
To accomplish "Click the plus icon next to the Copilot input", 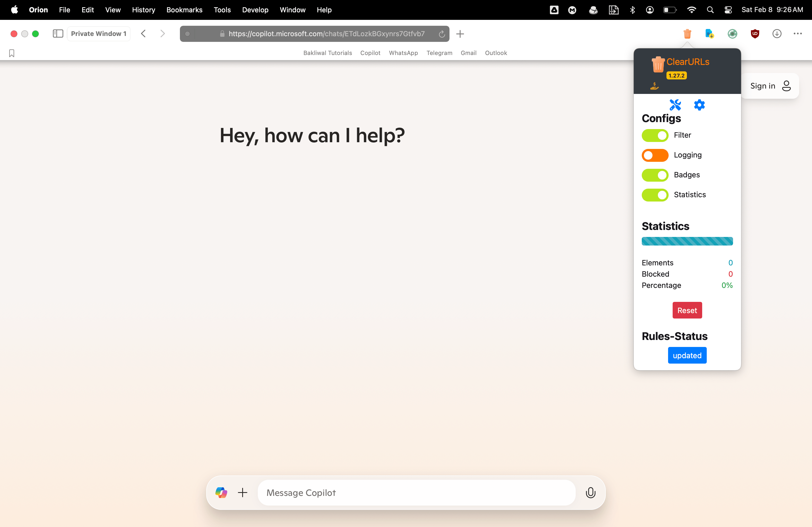I will [x=242, y=493].
